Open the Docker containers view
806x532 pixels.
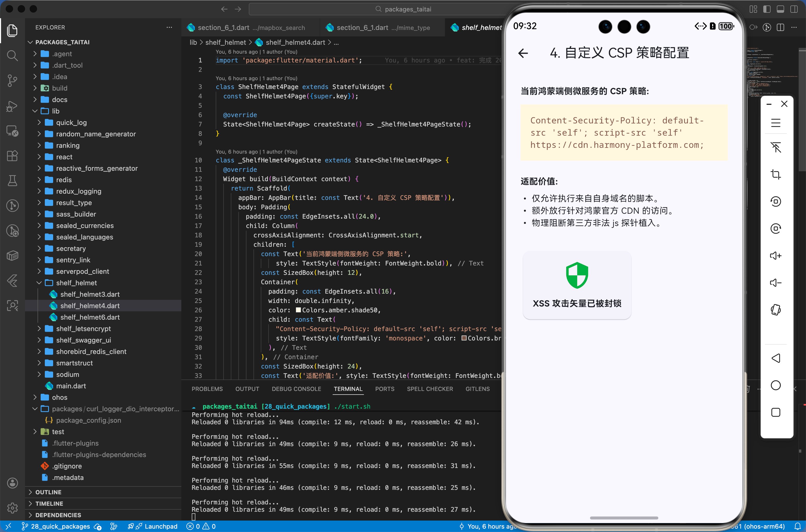tap(13, 256)
